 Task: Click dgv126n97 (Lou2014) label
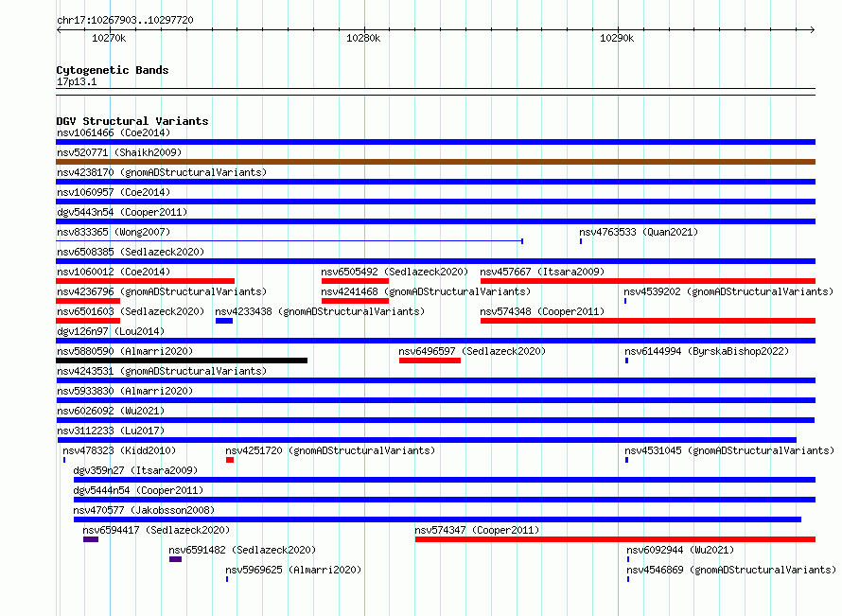click(111, 331)
